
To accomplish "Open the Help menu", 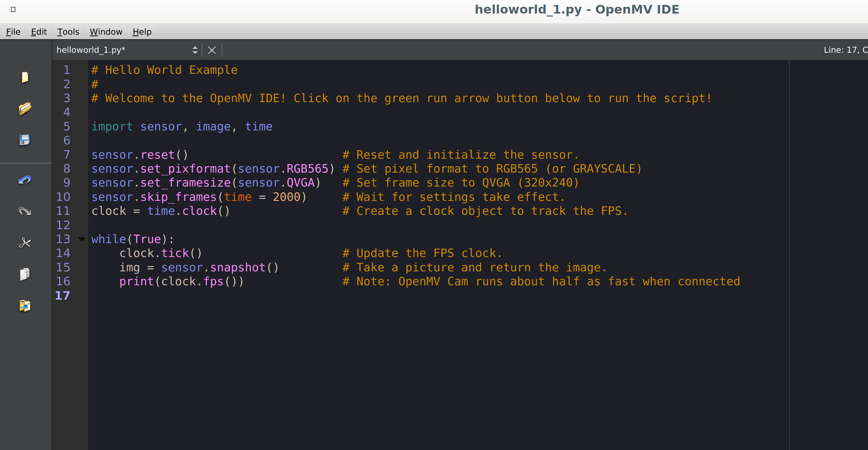I will 142,32.
